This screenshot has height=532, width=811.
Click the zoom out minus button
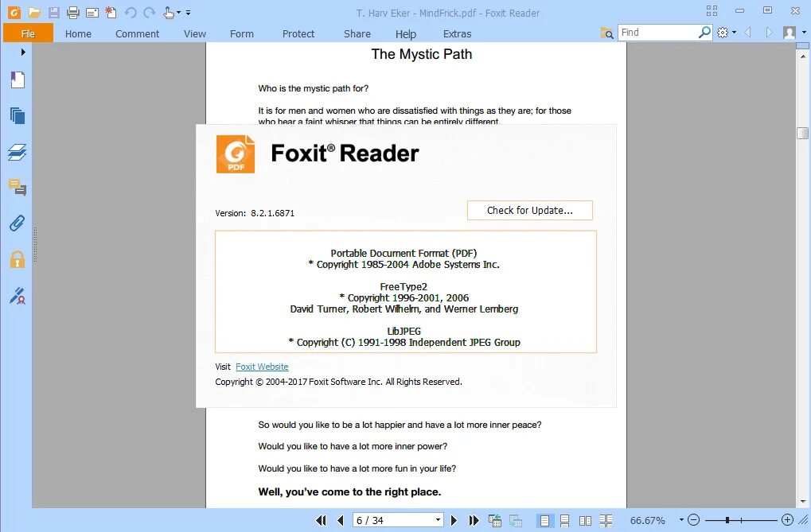693,520
